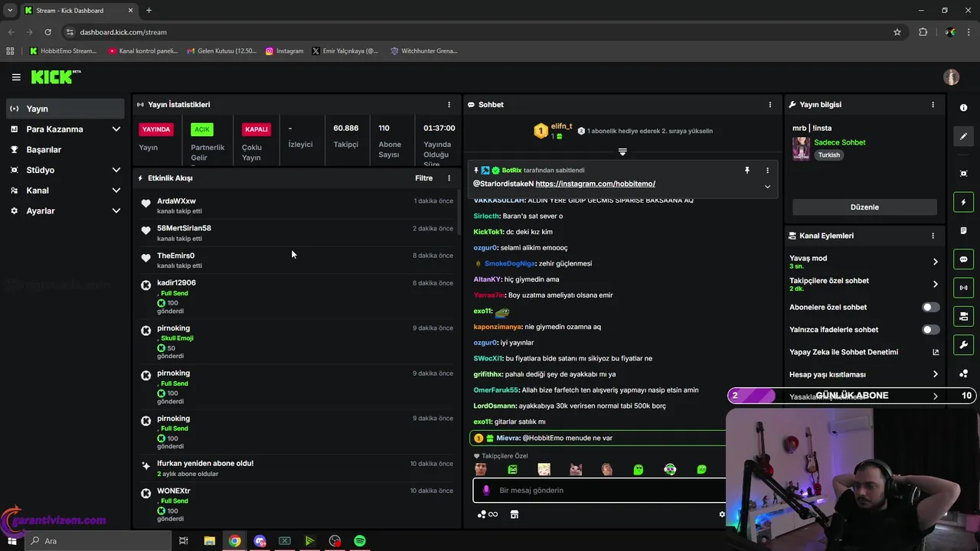980x551 pixels.
Task: Collapse the gift leaderboard handle in chat
Action: pyautogui.click(x=622, y=152)
